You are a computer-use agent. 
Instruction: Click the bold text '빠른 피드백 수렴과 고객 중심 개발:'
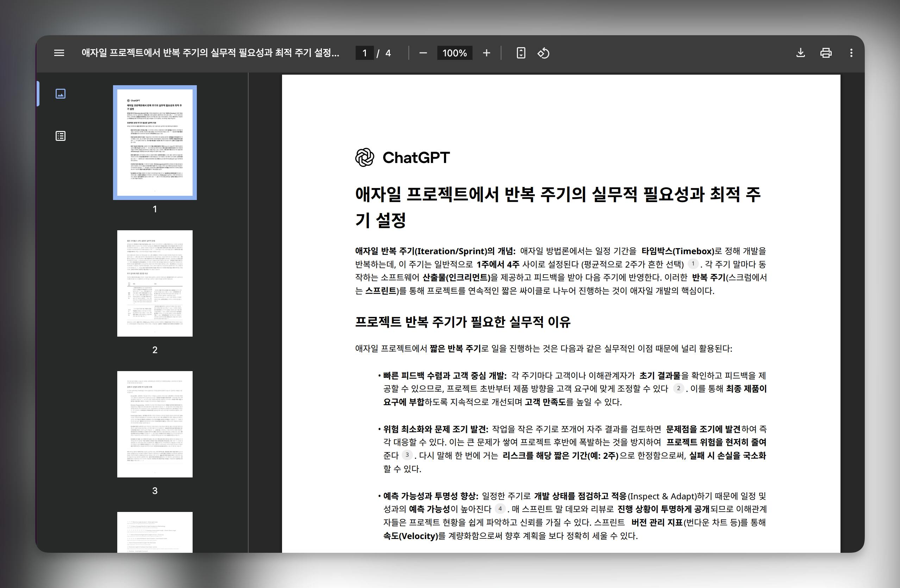(x=445, y=375)
